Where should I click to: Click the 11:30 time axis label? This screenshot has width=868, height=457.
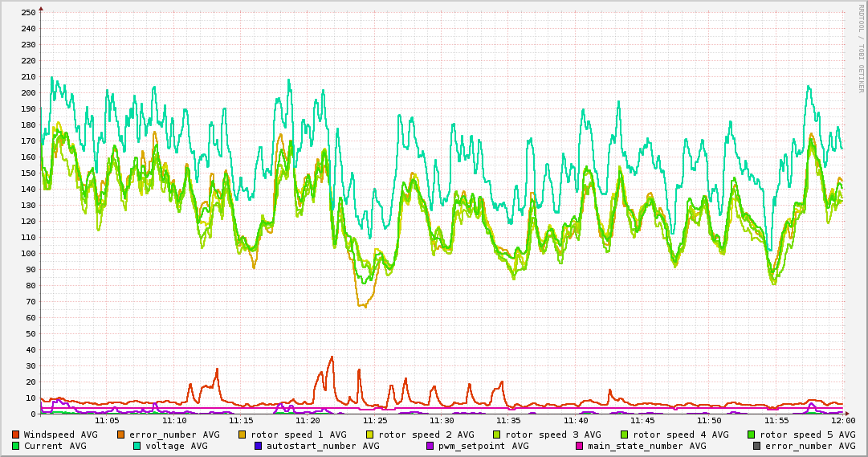(x=442, y=421)
